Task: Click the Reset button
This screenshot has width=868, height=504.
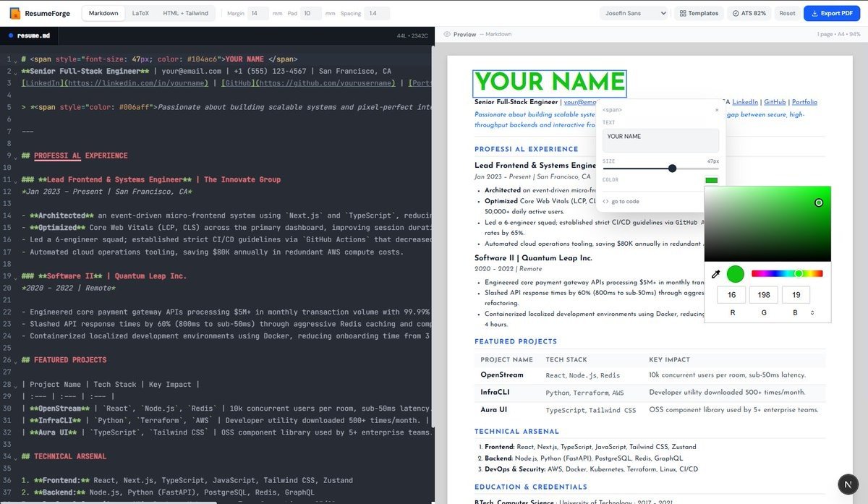Action: click(x=787, y=13)
